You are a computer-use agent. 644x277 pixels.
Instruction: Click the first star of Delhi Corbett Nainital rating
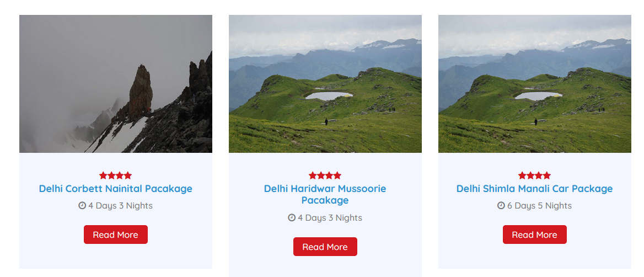pyautogui.click(x=103, y=175)
